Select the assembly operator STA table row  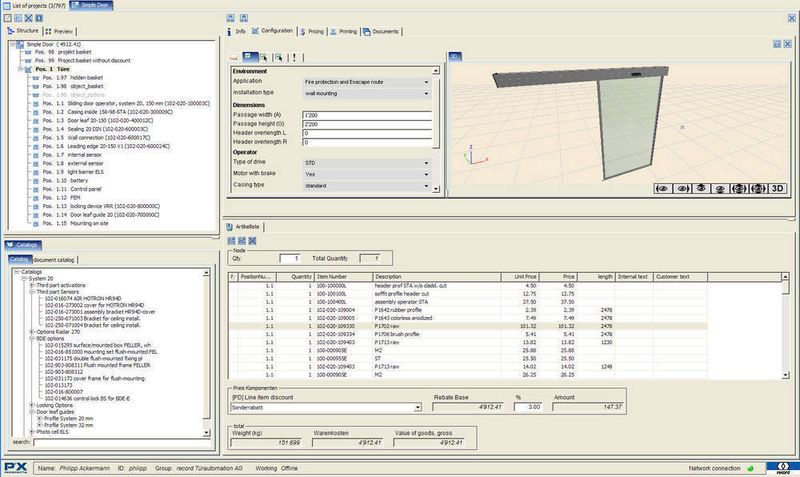click(x=467, y=302)
